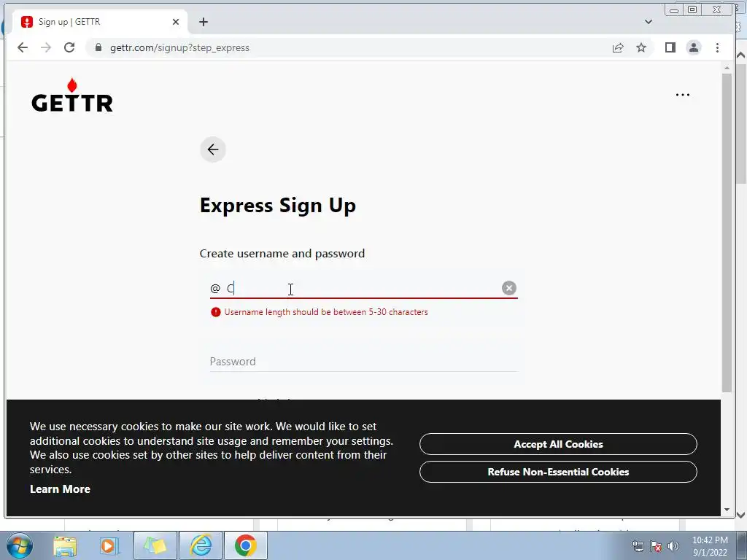
Task: Click the scrollbar down arrow
Action: click(727, 510)
